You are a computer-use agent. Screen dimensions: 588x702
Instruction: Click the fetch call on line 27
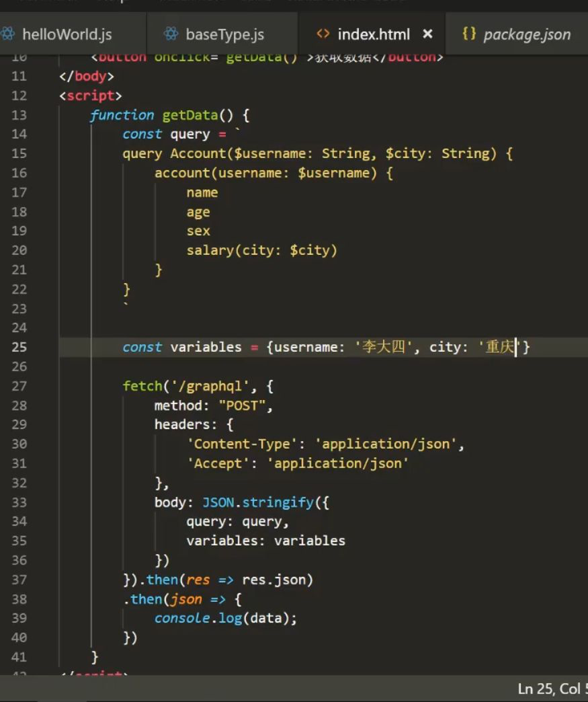pyautogui.click(x=142, y=386)
